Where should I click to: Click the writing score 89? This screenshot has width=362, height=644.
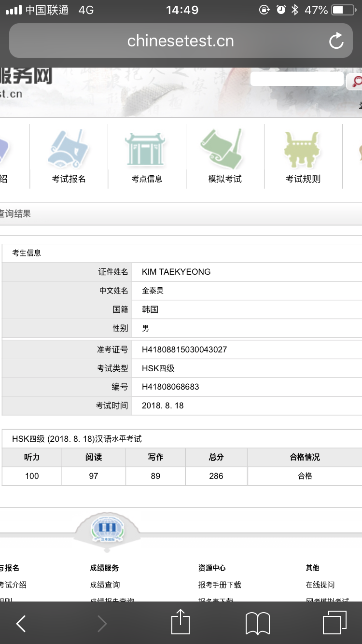click(155, 476)
